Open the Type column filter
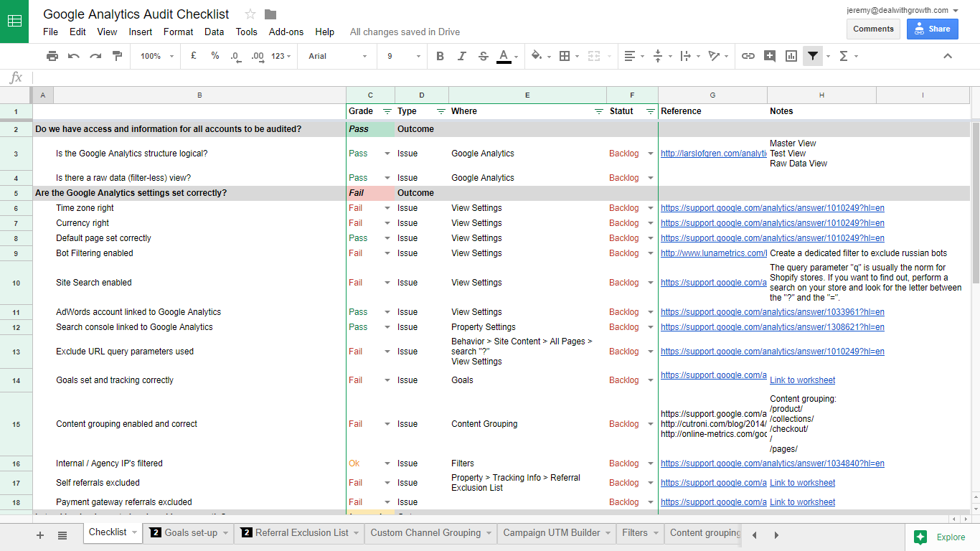 point(441,111)
